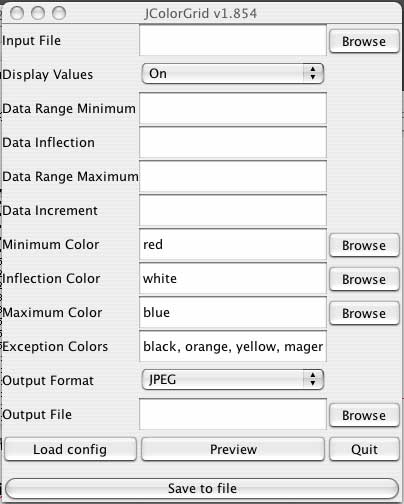Image resolution: width=404 pixels, height=504 pixels.
Task: Click the Inflection Color field containing white
Action: 233,279
